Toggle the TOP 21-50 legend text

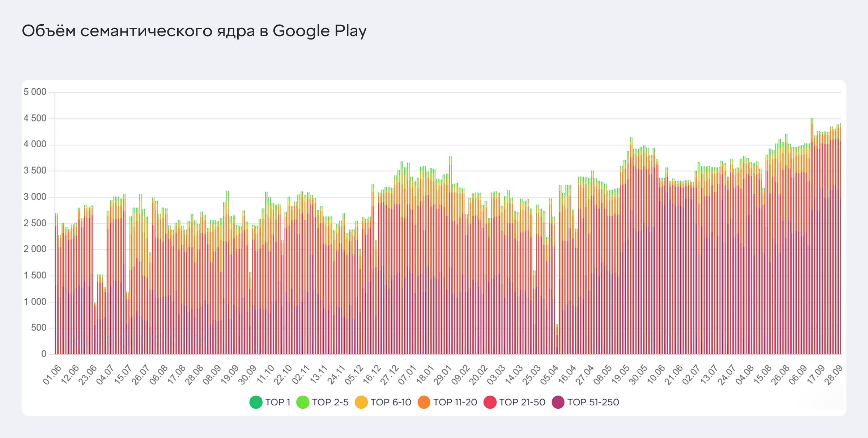pos(522,402)
